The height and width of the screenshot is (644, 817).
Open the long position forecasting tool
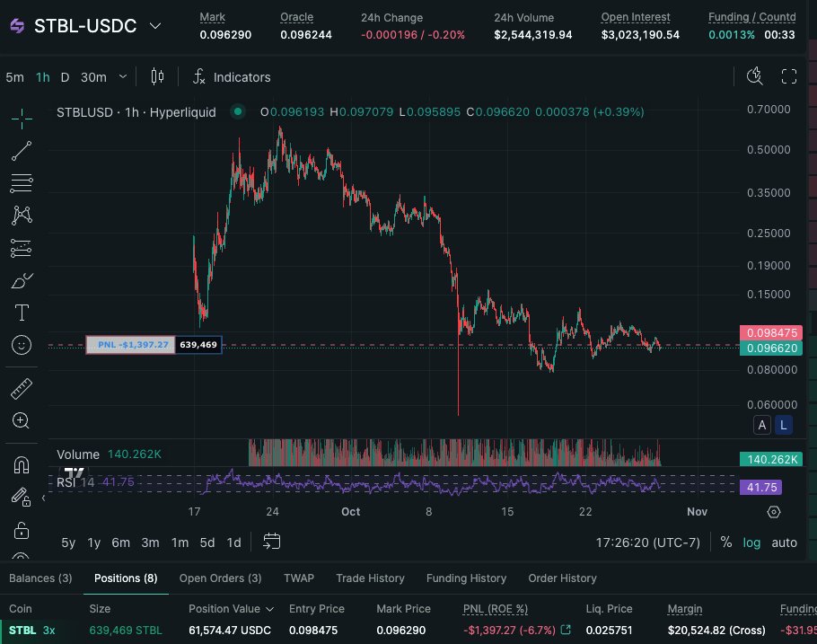(22, 248)
